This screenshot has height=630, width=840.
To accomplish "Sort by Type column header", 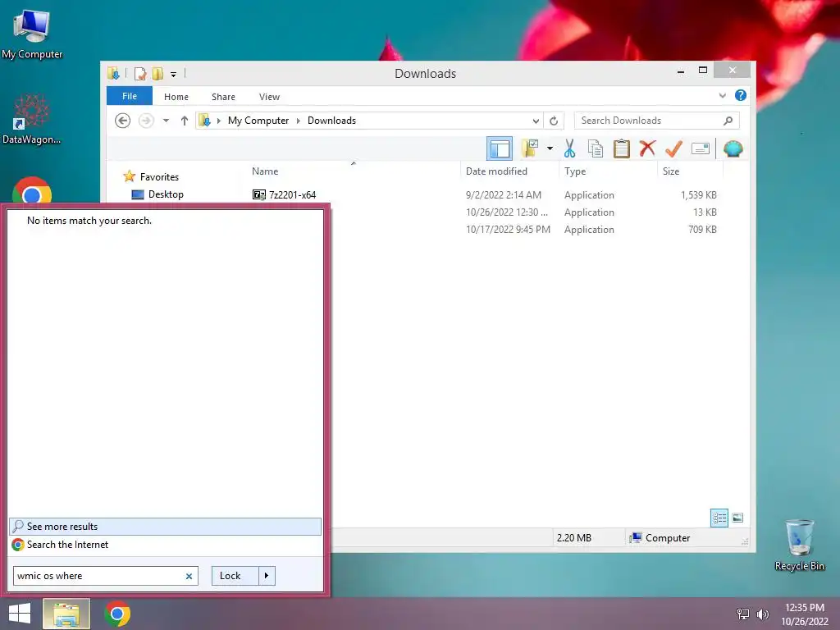I will [x=575, y=171].
